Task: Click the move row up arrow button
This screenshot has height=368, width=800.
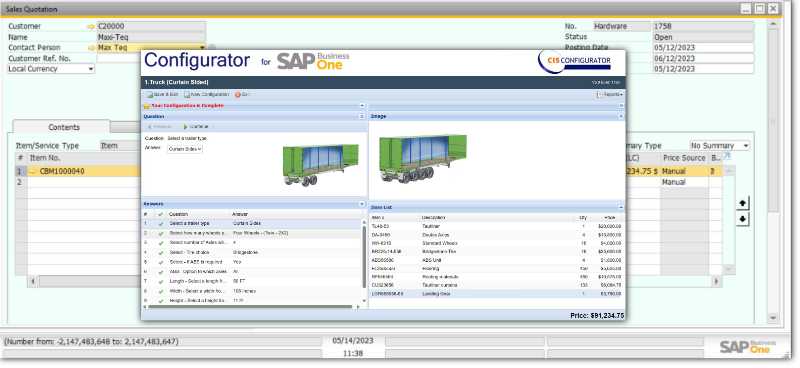Action: [x=742, y=203]
